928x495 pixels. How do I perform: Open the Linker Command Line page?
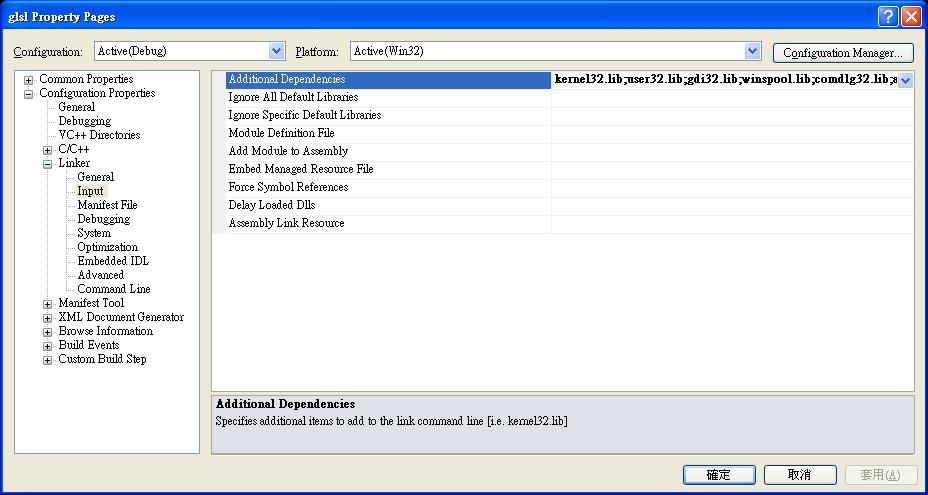click(x=114, y=289)
